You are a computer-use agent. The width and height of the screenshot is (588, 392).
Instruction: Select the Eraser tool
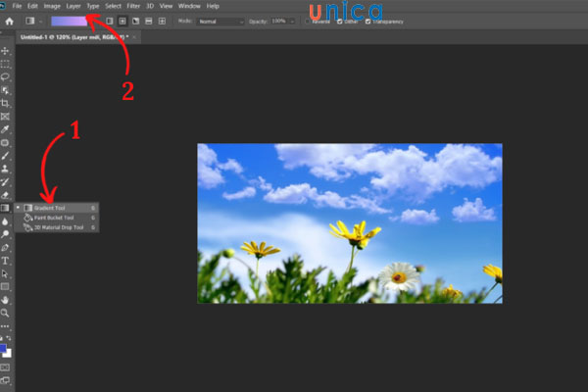[5, 195]
